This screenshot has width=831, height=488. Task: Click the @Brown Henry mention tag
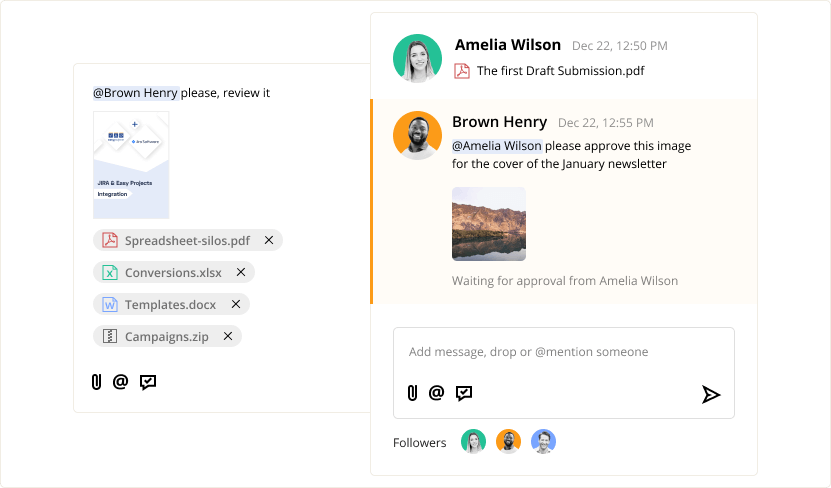tap(135, 93)
